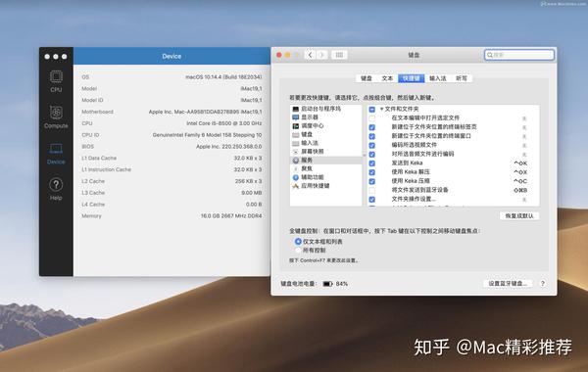Focus the search field in 键盘 preferences
The height and width of the screenshot is (372, 588).
click(x=519, y=55)
